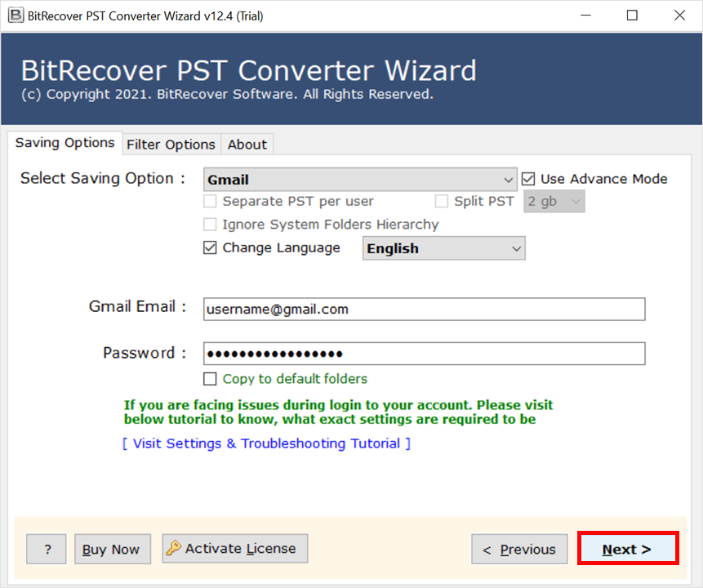Screen dimensions: 703x588
Task: Enable Copy to default folders checkbox
Action: pyautogui.click(x=210, y=379)
